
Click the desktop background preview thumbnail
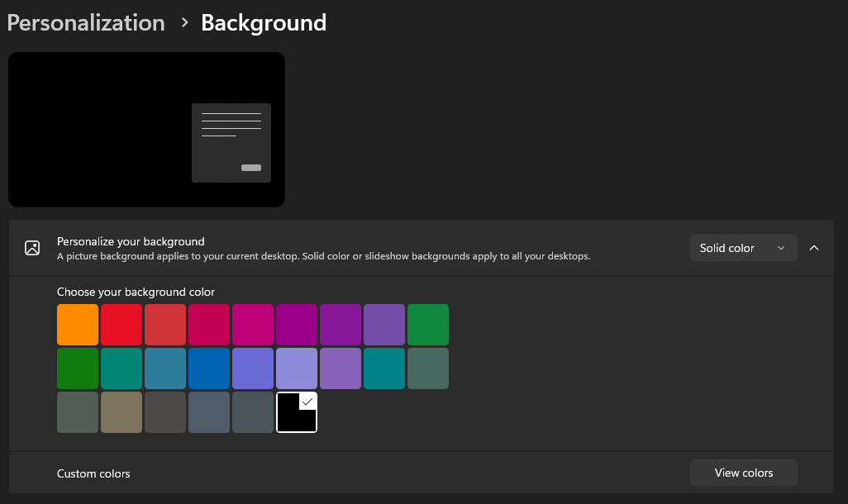[146, 130]
